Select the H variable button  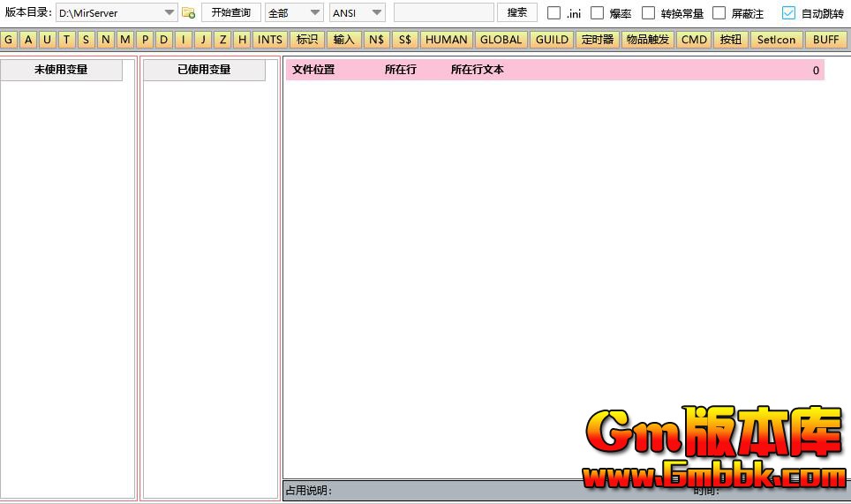click(242, 40)
